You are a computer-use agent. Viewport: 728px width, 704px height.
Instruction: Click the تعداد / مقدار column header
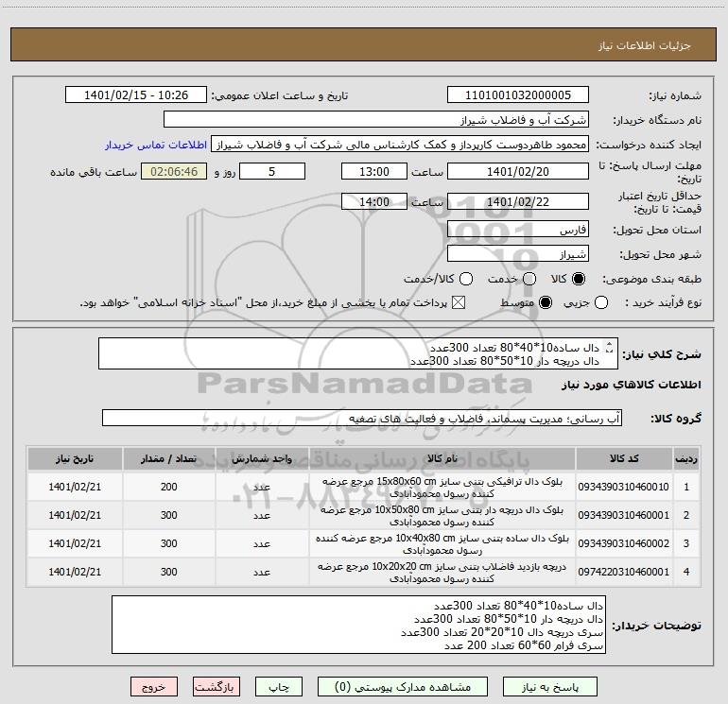point(169,458)
